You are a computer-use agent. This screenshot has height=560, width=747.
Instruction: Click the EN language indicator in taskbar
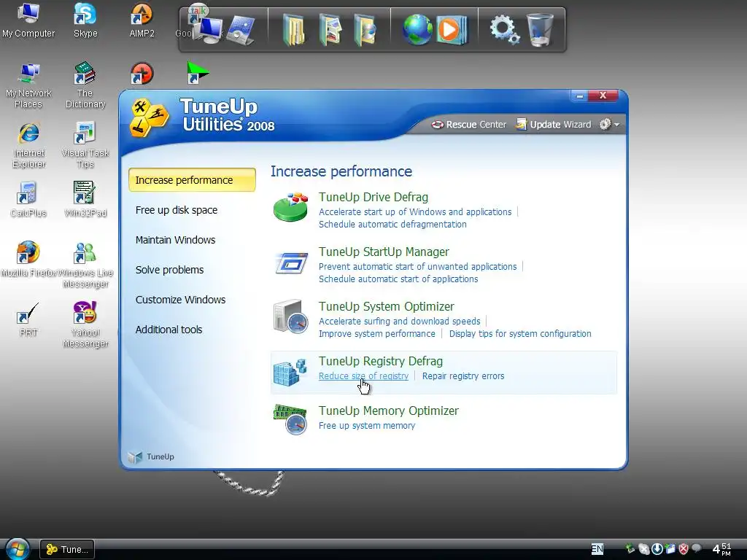597,549
